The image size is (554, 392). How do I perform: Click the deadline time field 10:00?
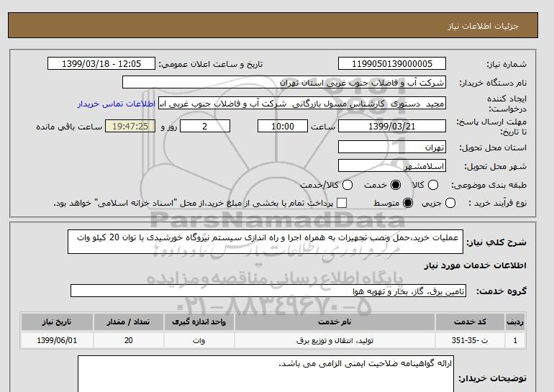(283, 126)
